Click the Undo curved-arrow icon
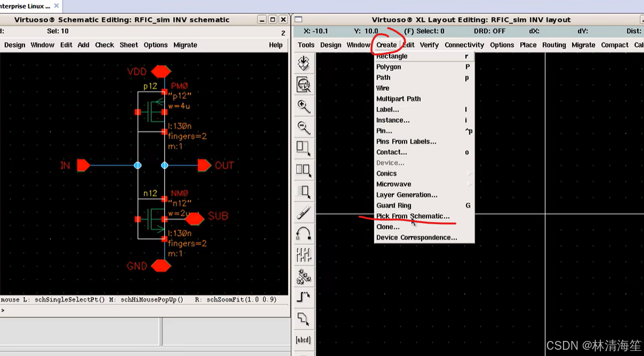The width and height of the screenshot is (644, 356). coord(303,234)
